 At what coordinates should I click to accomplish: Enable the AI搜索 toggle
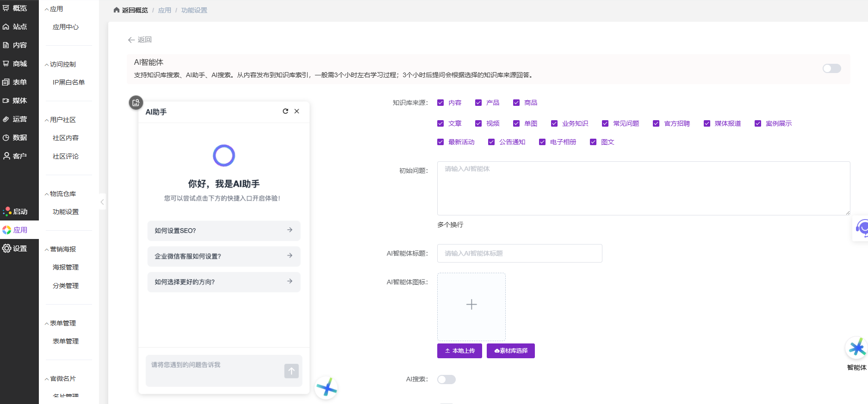pyautogui.click(x=446, y=380)
